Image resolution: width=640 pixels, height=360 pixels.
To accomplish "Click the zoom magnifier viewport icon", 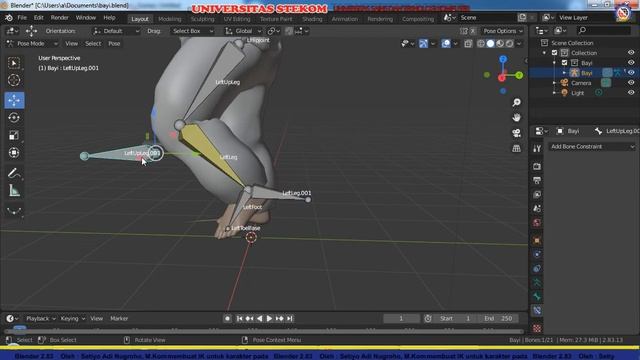I will (x=516, y=102).
